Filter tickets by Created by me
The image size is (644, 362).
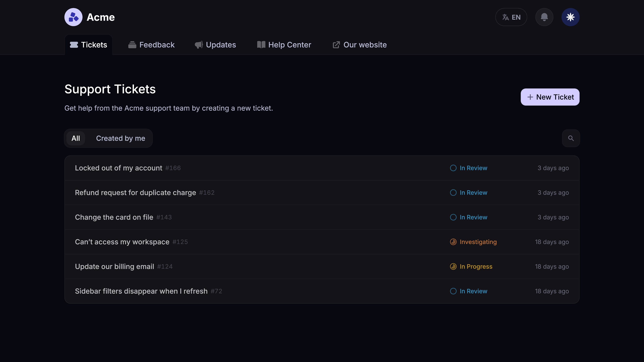click(121, 138)
